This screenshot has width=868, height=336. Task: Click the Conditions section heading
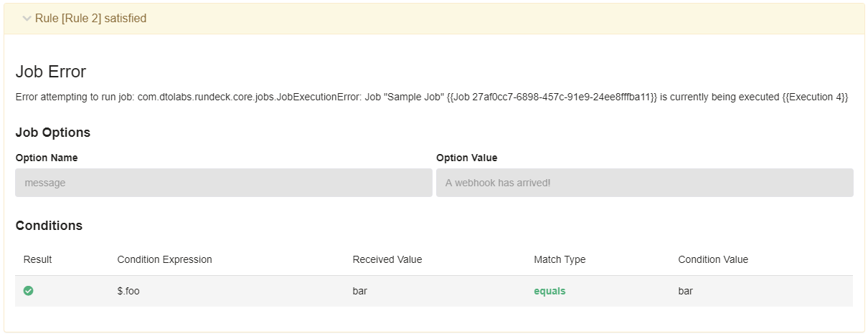coord(49,226)
